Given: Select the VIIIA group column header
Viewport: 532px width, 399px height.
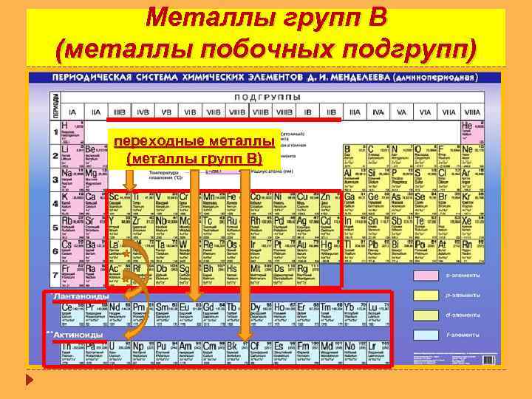Looking at the screenshot, I should [472, 112].
